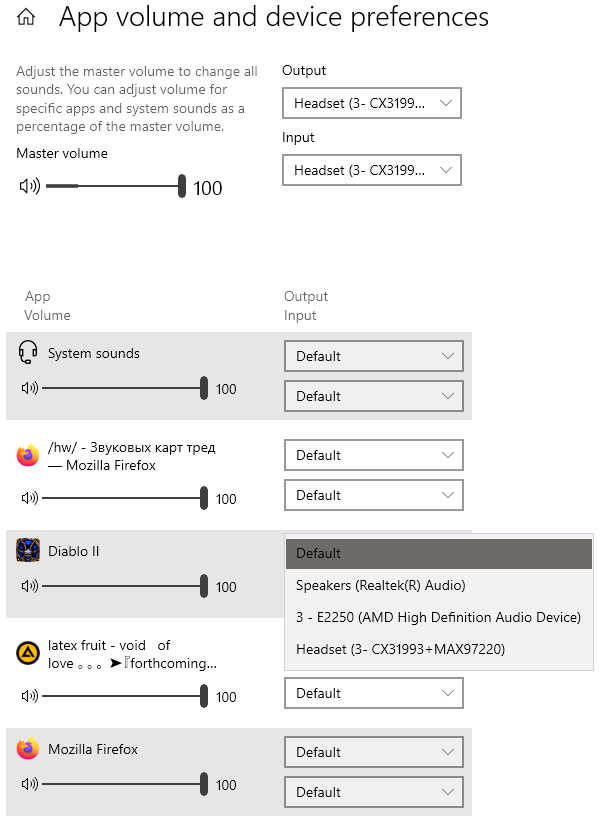Viewport: 601px width, 823px height.
Task: Mute the Diablo II speaker icon
Action: point(29,586)
